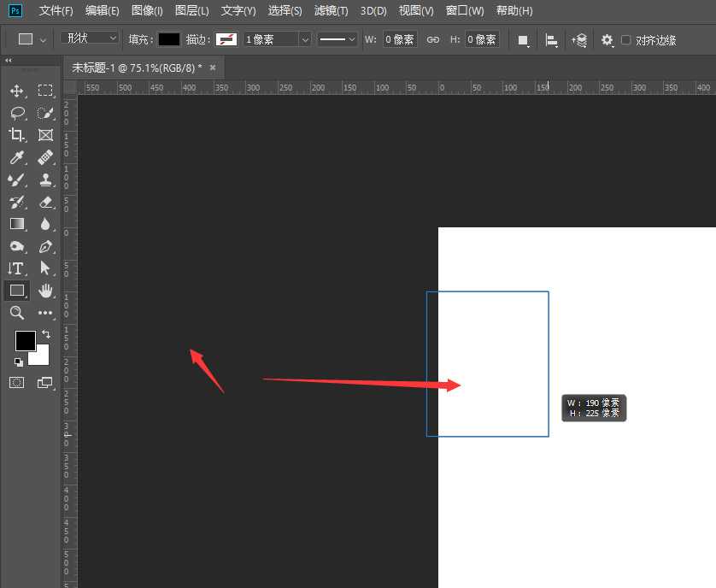This screenshot has height=588, width=716.
Task: Select the Lasso tool
Action: click(x=16, y=113)
